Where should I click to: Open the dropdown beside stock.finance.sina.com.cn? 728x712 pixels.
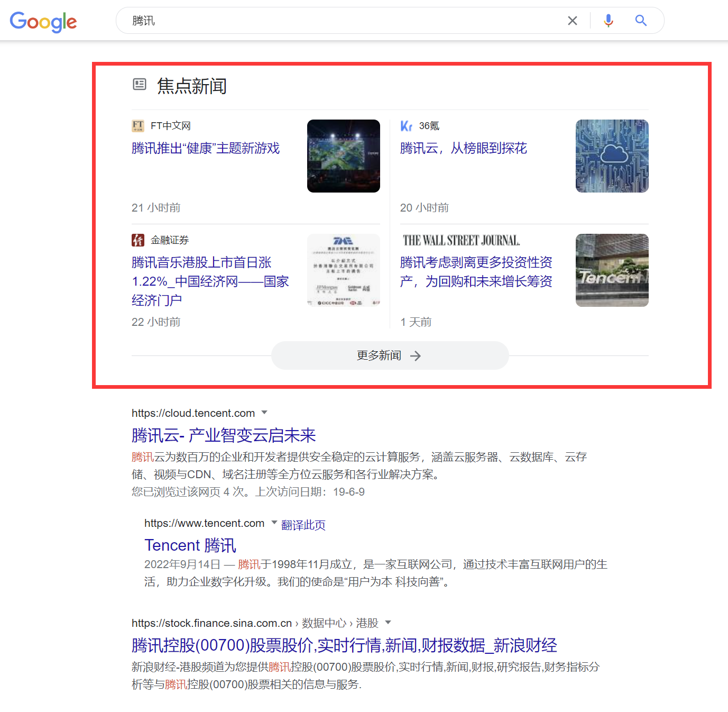(x=388, y=623)
